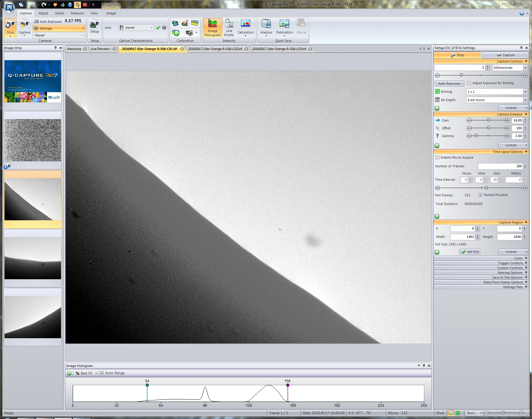Screen dimensions: 532x419
Task: Open Analysis quick save
Action: [x=266, y=28]
